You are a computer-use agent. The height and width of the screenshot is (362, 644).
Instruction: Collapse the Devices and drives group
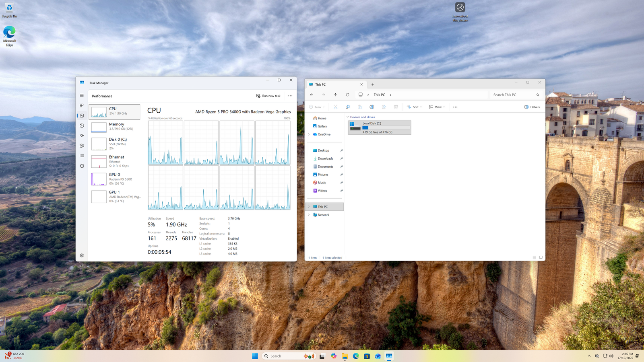[348, 117]
